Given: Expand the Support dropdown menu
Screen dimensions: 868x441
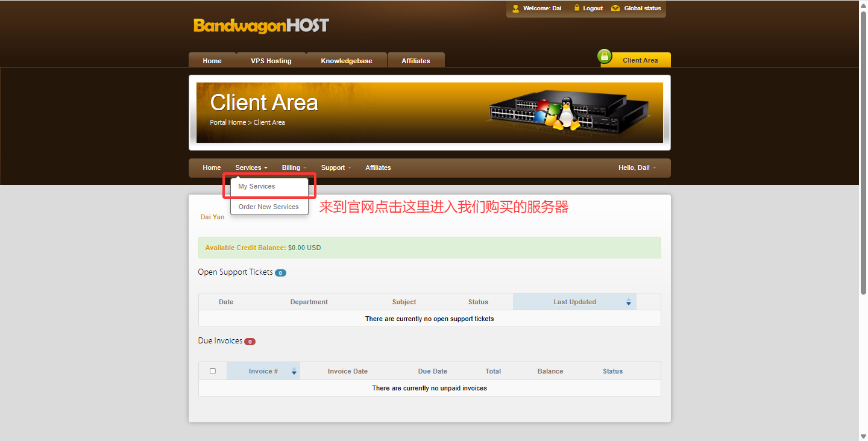Looking at the screenshot, I should pyautogui.click(x=336, y=167).
